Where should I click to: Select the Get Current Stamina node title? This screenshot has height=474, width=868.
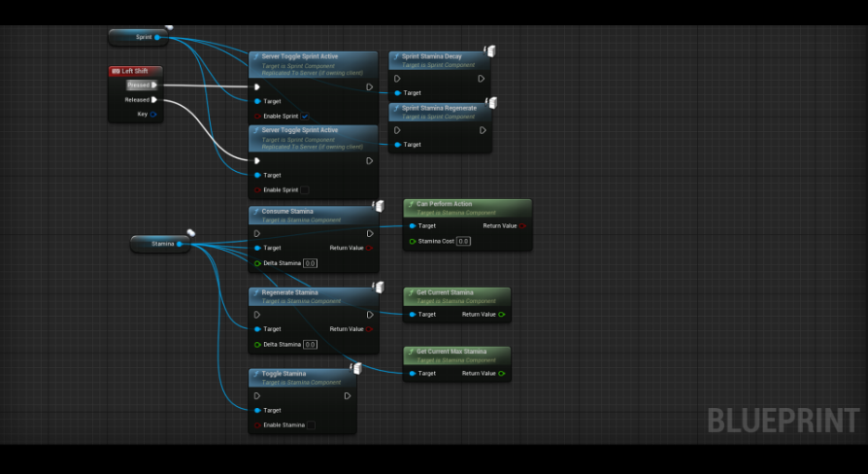click(x=445, y=292)
